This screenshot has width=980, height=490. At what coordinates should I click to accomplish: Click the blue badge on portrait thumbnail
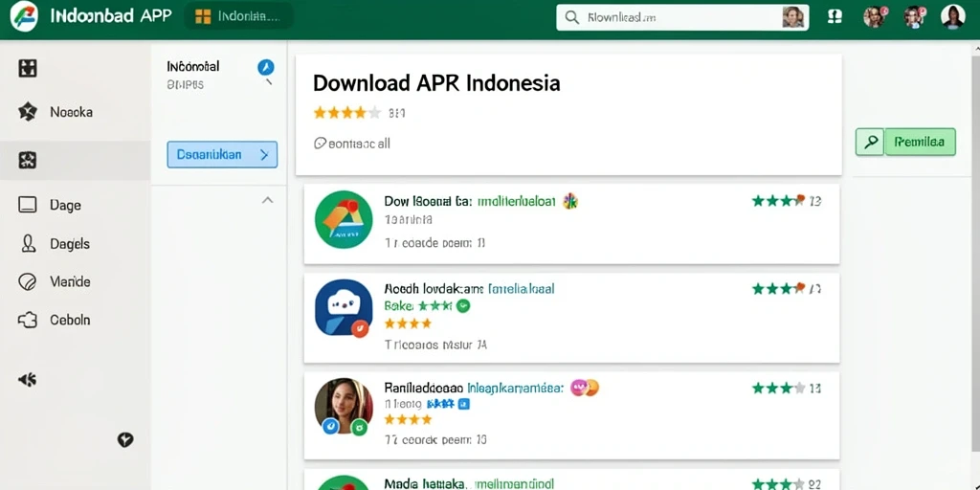click(330, 426)
